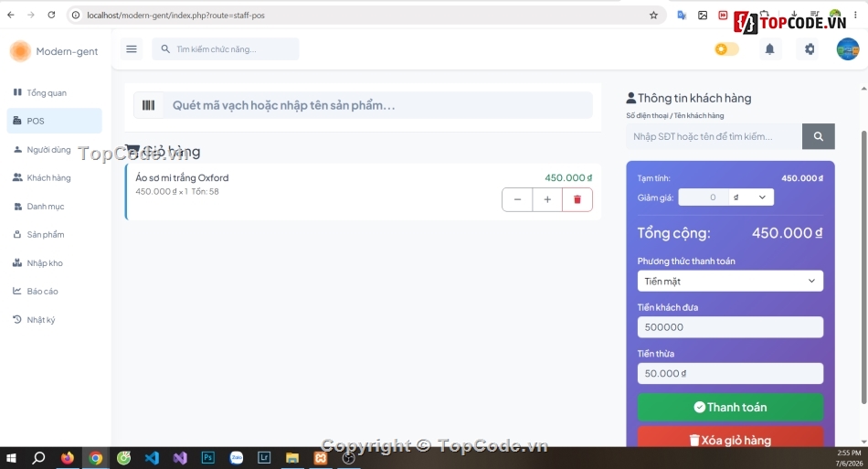The height and width of the screenshot is (469, 868).
Task: Remove Áo sơ mi trắng Oxford with trash icon
Action: pyautogui.click(x=577, y=199)
